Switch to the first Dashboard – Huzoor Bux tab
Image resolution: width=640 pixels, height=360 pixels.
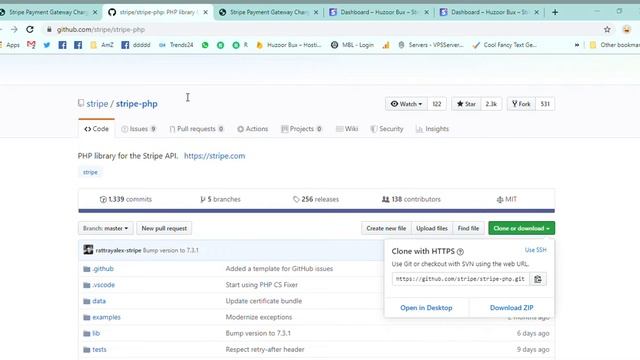click(378, 12)
